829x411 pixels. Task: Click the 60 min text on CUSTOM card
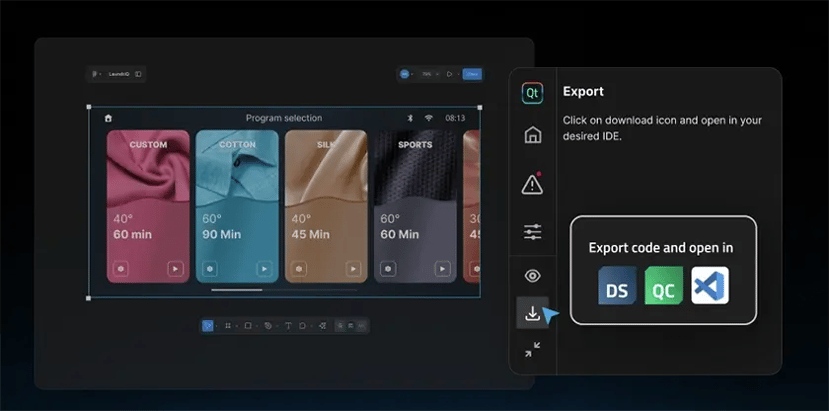click(x=132, y=234)
